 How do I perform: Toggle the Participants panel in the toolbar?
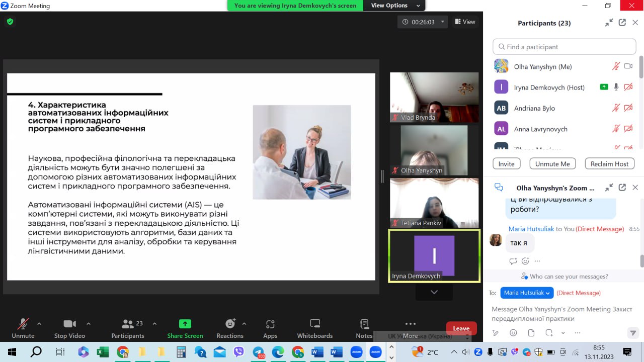128,324
